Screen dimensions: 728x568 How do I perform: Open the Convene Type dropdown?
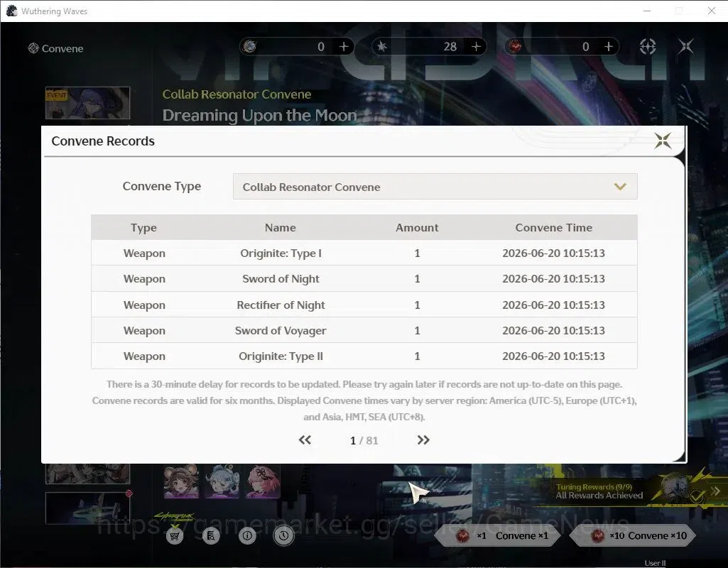point(435,187)
